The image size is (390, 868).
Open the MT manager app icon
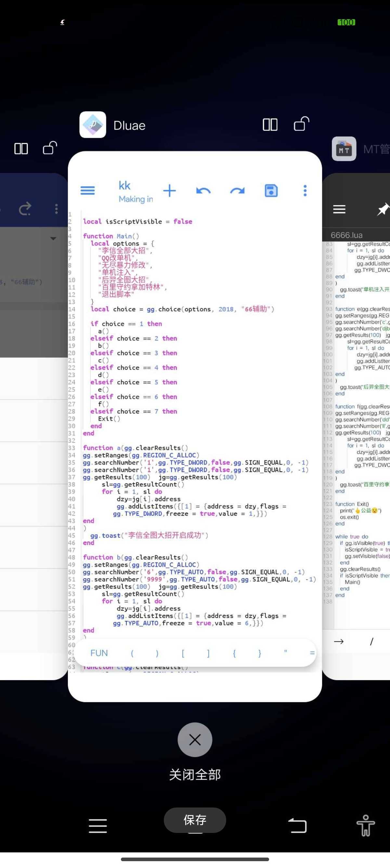point(344,149)
